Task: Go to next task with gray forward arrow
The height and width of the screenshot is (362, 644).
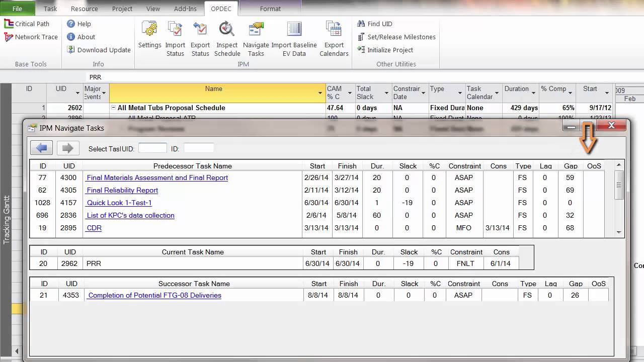Action: click(68, 148)
